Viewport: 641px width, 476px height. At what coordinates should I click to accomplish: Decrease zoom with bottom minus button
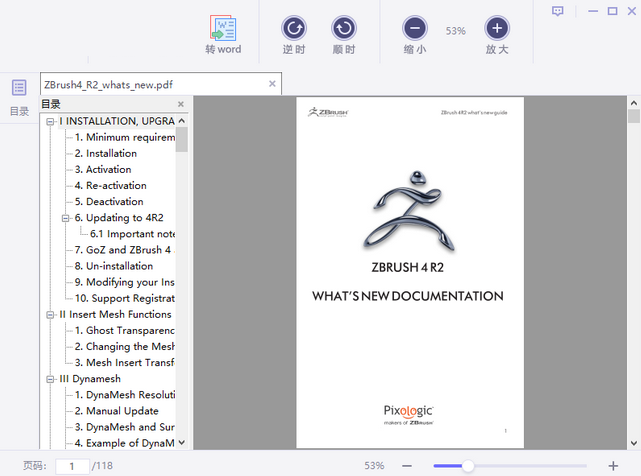pos(407,466)
